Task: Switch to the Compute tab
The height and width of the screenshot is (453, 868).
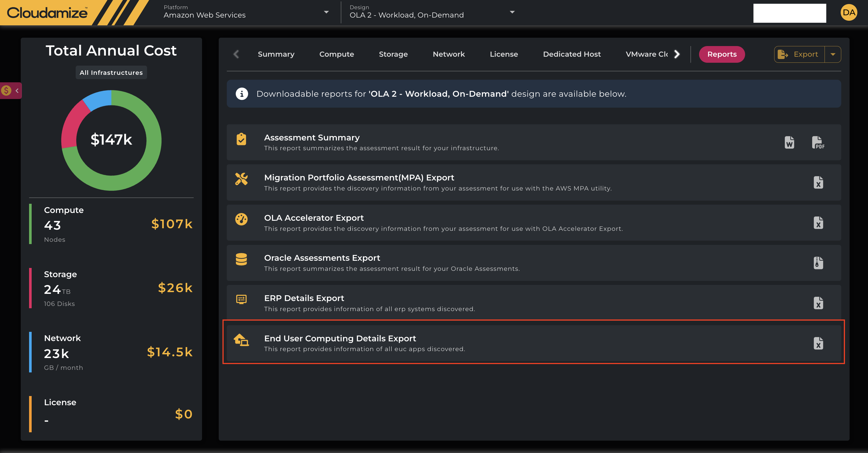Action: [337, 54]
